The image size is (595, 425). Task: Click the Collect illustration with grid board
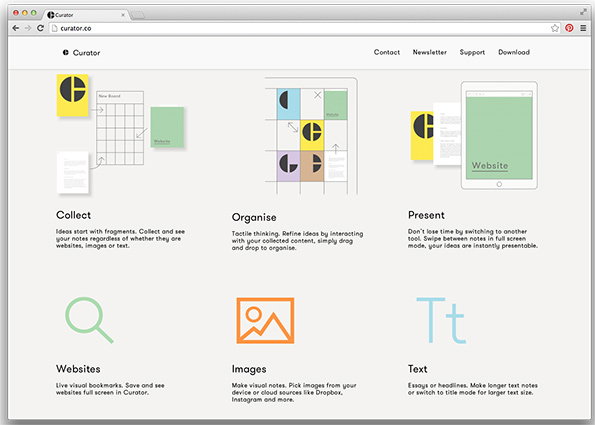[120, 134]
